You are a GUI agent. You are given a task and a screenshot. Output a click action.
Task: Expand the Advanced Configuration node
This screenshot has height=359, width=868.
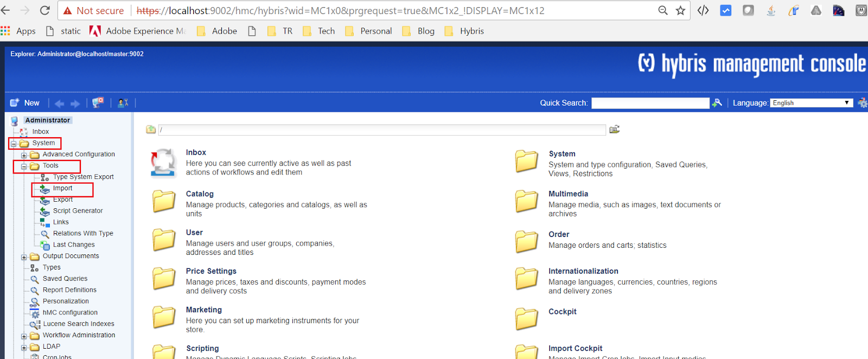[x=24, y=155]
